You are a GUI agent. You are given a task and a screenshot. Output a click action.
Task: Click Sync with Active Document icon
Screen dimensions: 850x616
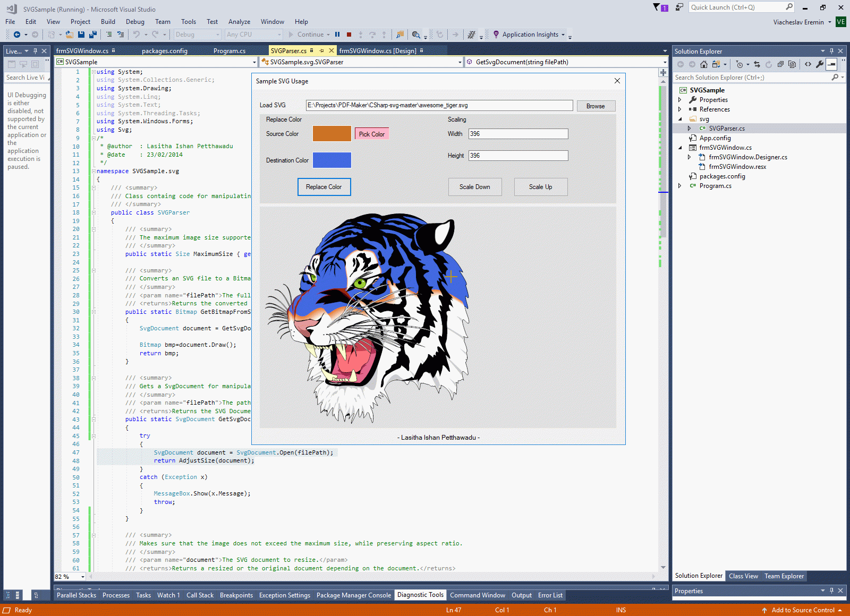pyautogui.click(x=757, y=64)
